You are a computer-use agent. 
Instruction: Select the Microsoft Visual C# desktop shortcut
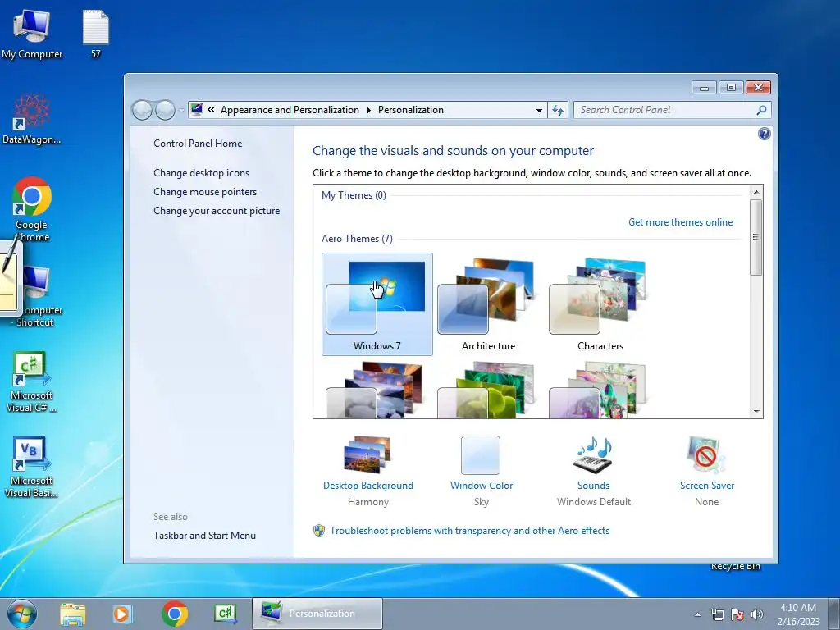click(32, 381)
